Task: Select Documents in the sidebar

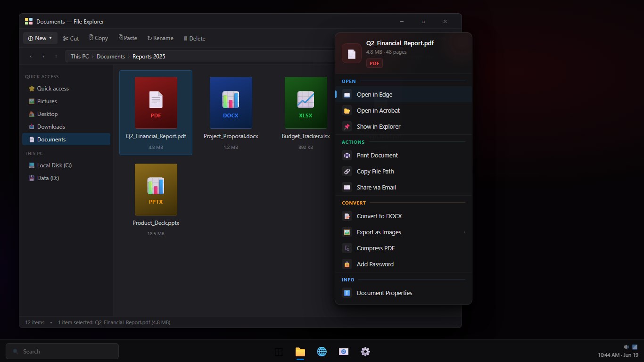Action: [66, 139]
